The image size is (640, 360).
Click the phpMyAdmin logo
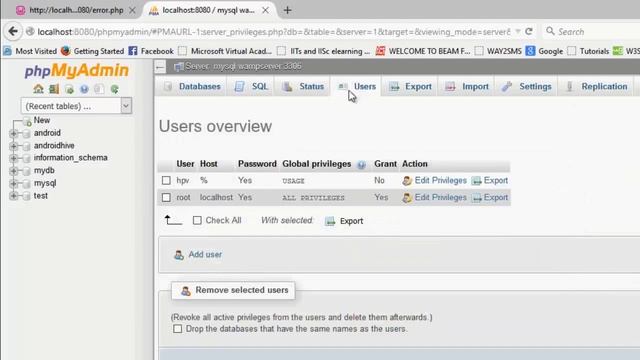pyautogui.click(x=76, y=70)
